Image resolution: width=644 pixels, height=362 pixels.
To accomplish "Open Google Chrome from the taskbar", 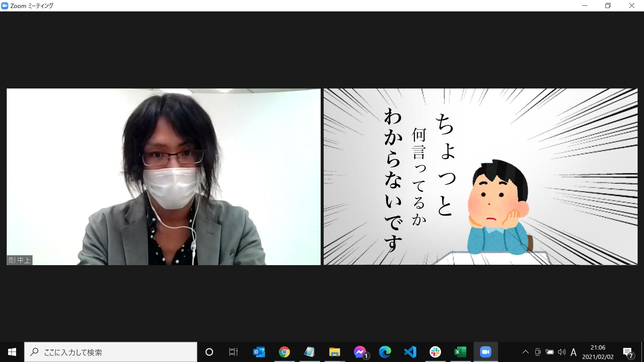I will (x=284, y=352).
